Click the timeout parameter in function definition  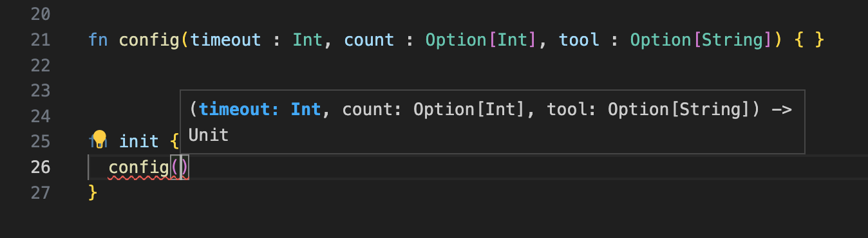click(x=225, y=40)
